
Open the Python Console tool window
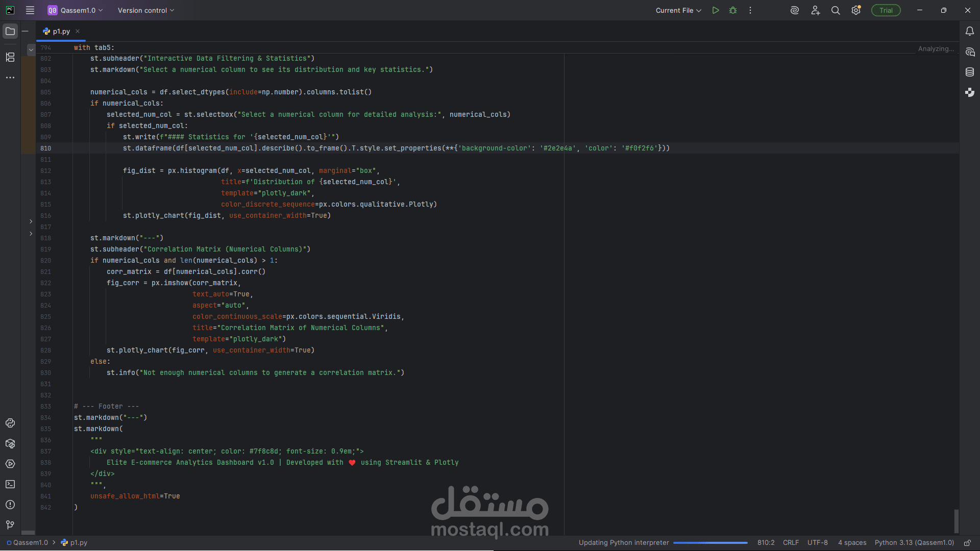pos(10,423)
